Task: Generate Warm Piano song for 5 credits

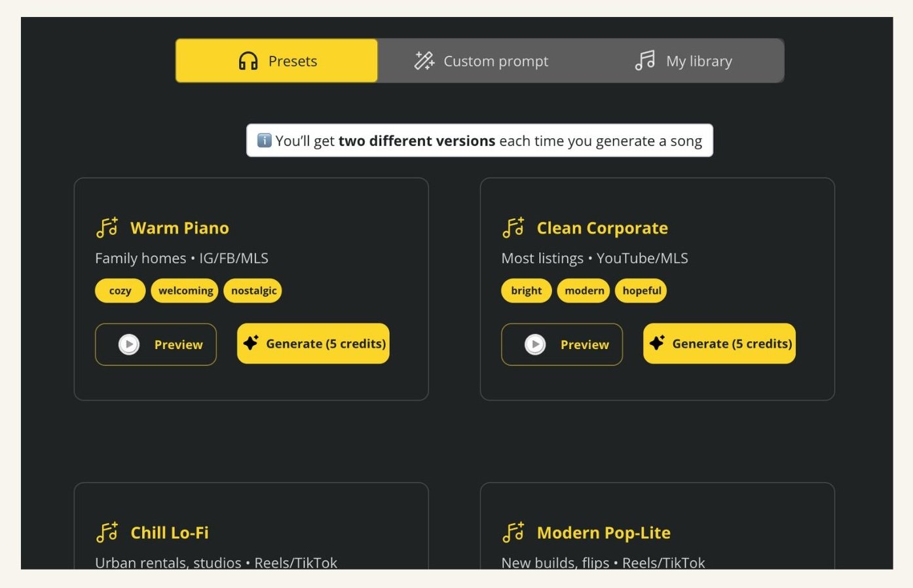Action: coord(313,344)
